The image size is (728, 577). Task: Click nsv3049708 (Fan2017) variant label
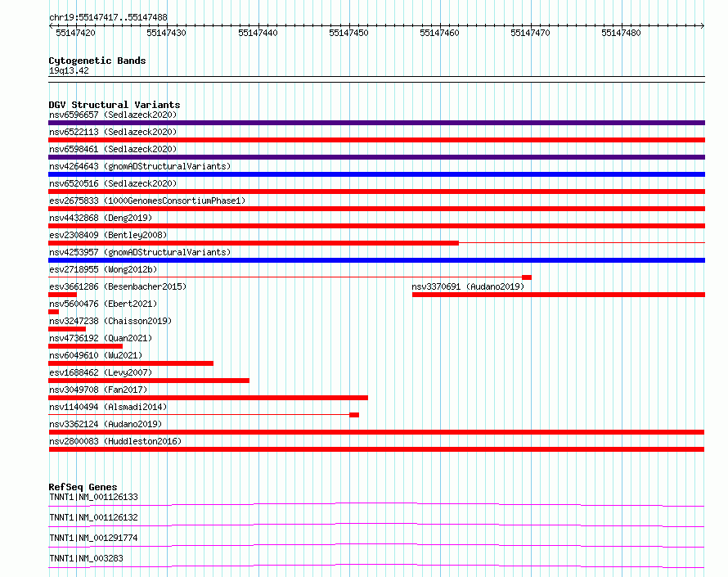(98, 390)
